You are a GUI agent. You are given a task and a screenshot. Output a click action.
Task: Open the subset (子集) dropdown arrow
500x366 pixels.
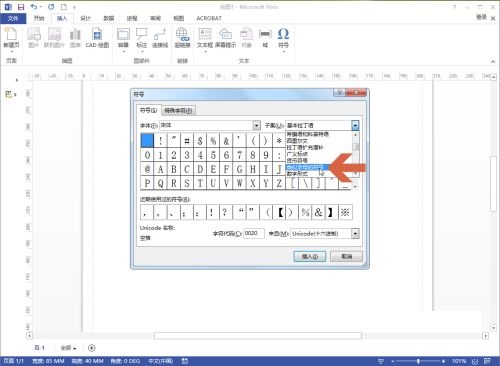point(355,125)
